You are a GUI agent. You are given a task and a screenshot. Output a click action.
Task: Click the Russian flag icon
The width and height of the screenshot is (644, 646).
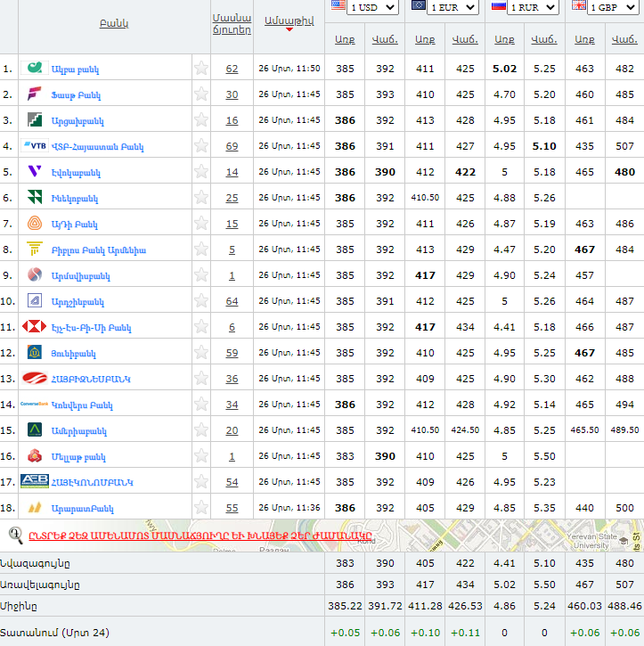pos(498,5)
